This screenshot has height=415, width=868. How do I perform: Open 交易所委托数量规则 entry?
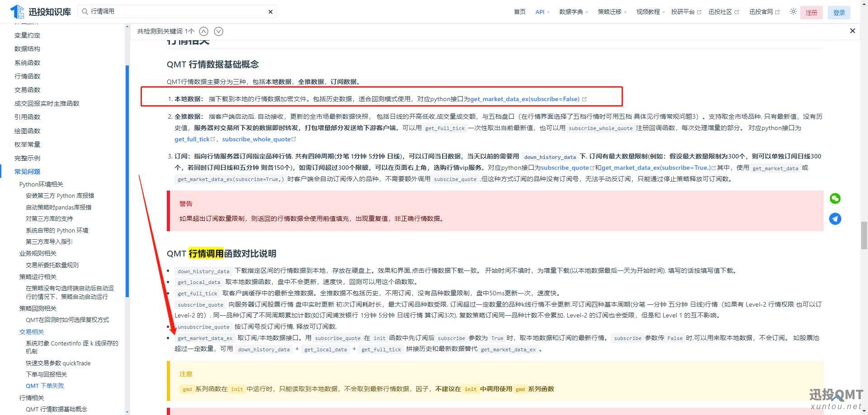click(x=52, y=265)
